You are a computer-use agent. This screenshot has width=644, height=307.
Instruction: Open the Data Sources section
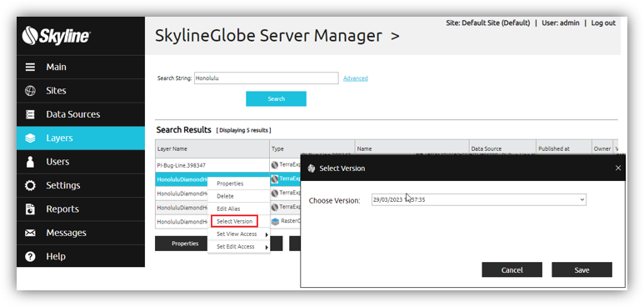coord(81,114)
